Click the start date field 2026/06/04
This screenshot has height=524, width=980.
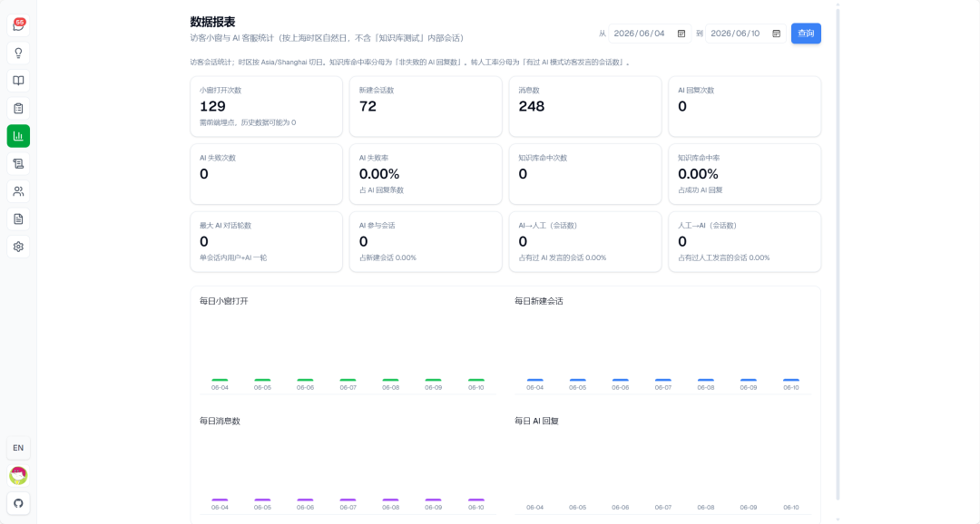pos(650,34)
